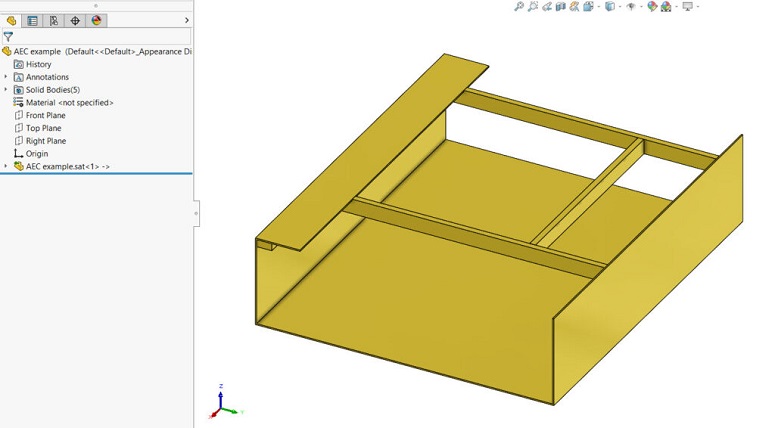The image size is (775, 428).
Task: Open the Hide/Show Items dropdown arrow
Action: (642, 6)
